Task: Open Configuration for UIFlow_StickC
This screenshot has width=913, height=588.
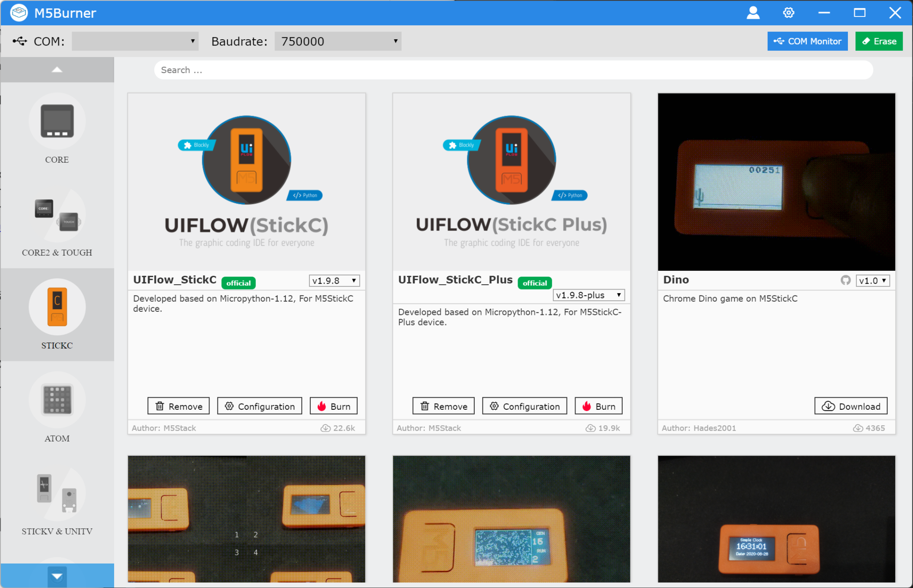Action: pyautogui.click(x=259, y=406)
